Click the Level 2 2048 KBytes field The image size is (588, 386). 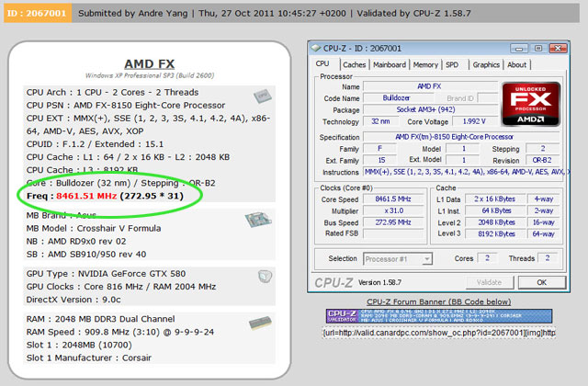(496, 222)
